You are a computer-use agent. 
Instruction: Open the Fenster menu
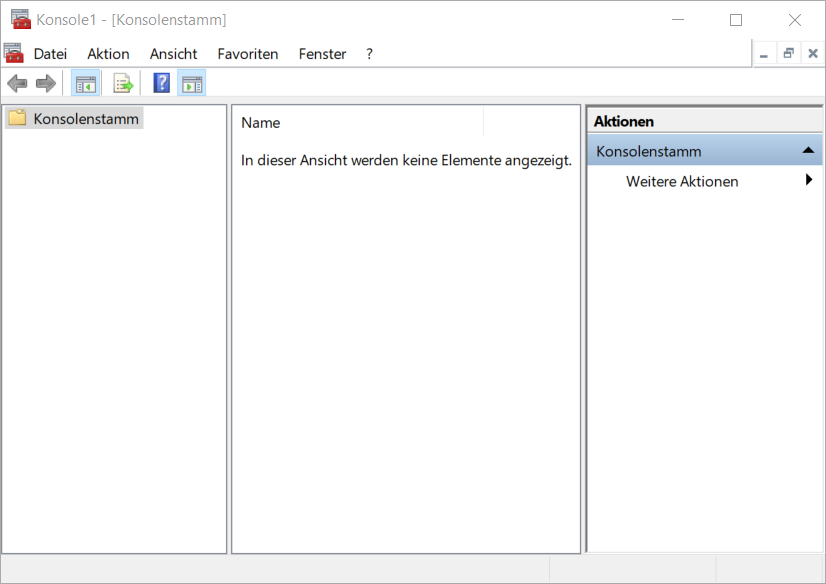(x=322, y=54)
